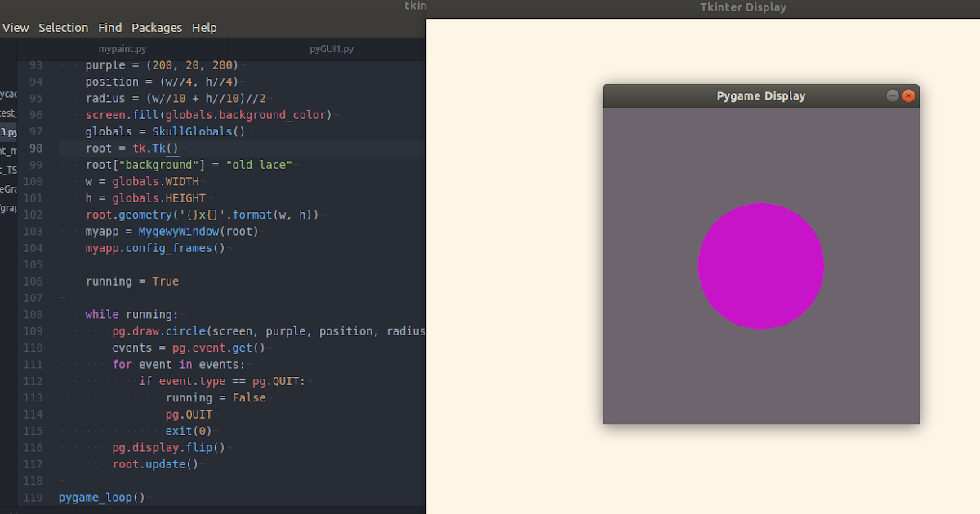Viewport: 980px width, 514px height.
Task: Open the Find menu
Action: [x=109, y=27]
